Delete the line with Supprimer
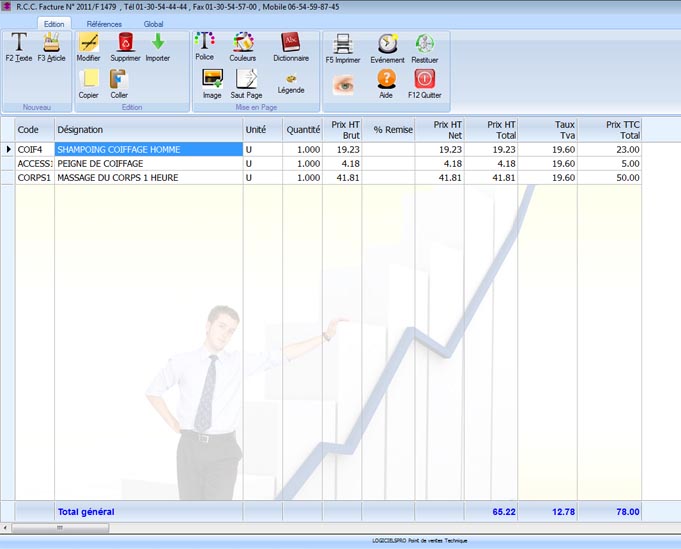Viewport: 681px width, 549px height. (x=125, y=43)
